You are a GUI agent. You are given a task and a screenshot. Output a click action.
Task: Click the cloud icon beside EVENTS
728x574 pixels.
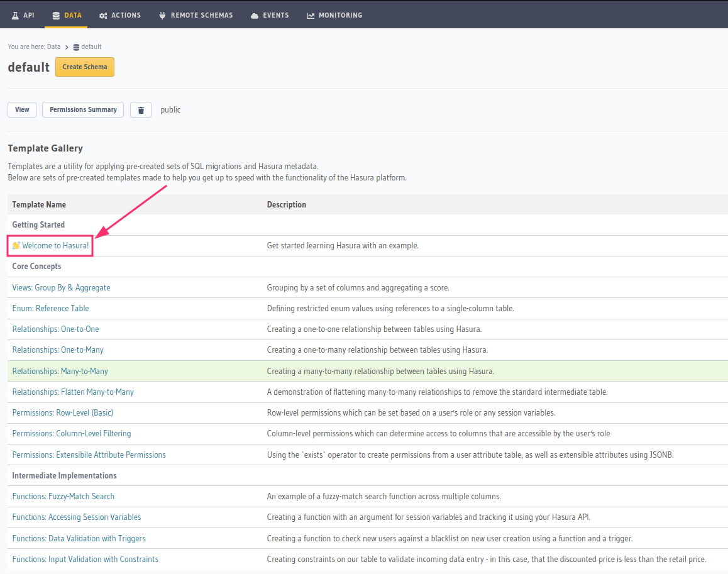point(254,15)
